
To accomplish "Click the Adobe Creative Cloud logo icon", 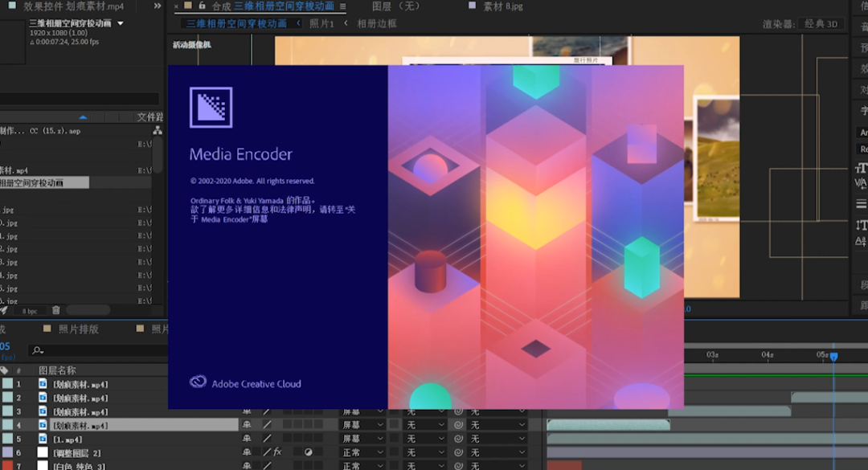I will point(198,382).
